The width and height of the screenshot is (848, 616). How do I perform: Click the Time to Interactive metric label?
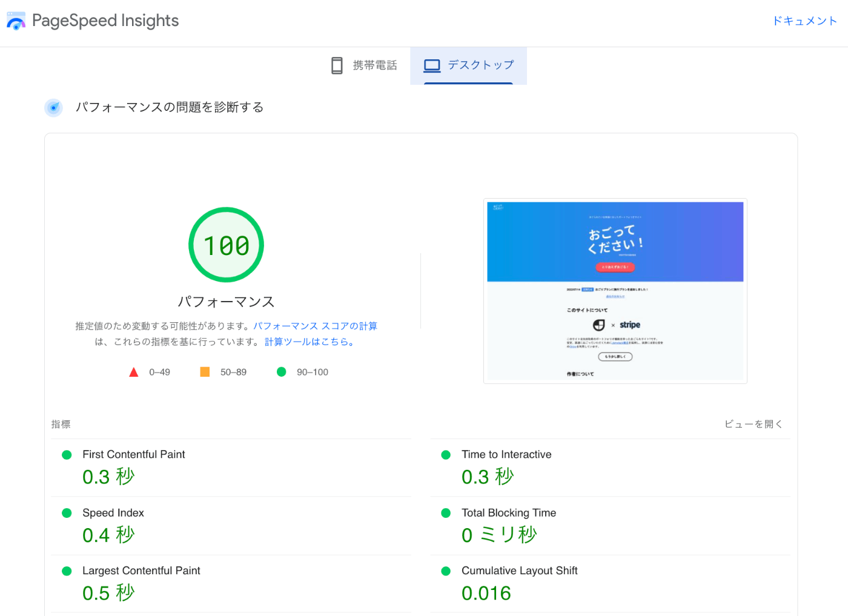[506, 454]
